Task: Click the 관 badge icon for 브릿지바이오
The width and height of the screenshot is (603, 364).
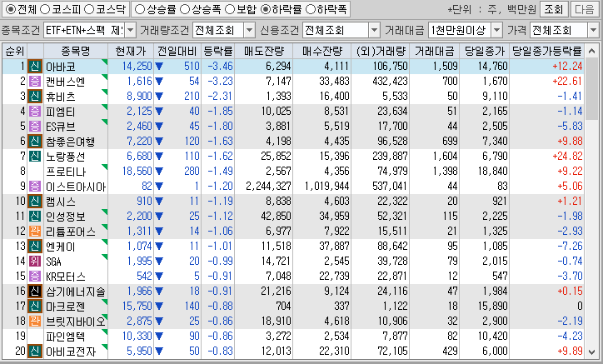Action: [x=35, y=322]
